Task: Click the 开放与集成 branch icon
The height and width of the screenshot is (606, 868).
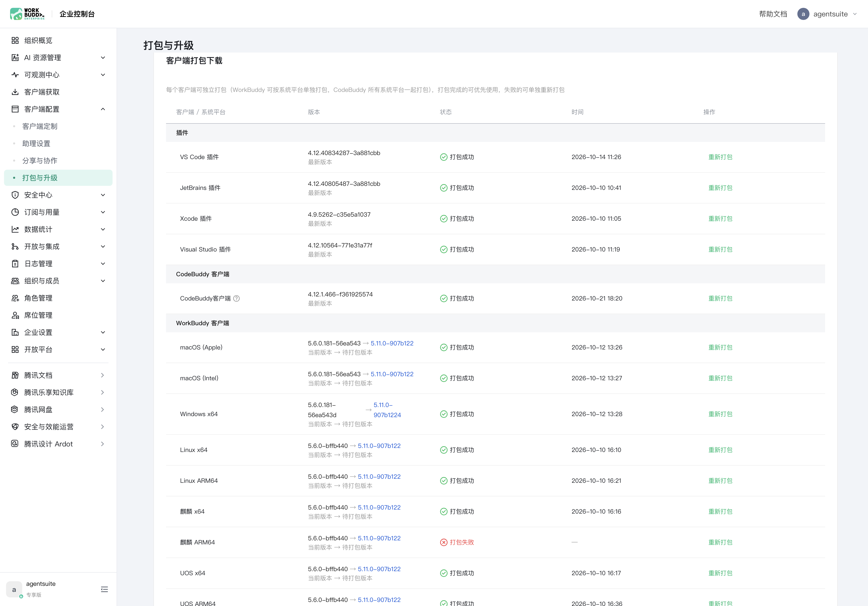Action: point(15,247)
